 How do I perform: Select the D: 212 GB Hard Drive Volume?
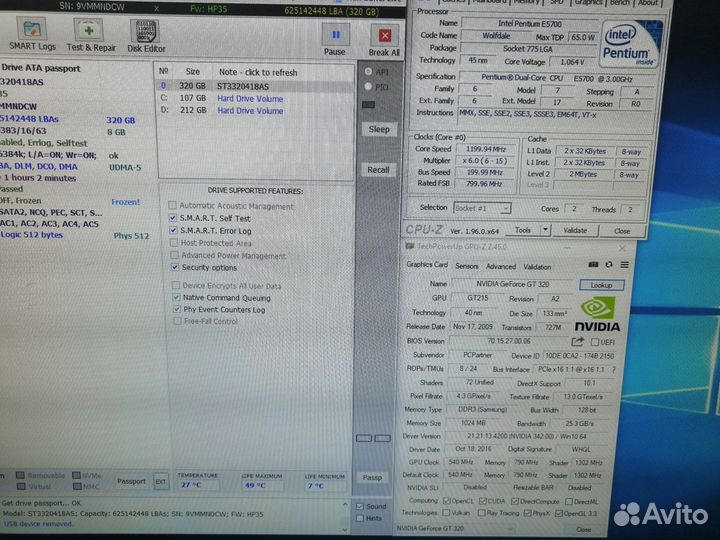255,110
